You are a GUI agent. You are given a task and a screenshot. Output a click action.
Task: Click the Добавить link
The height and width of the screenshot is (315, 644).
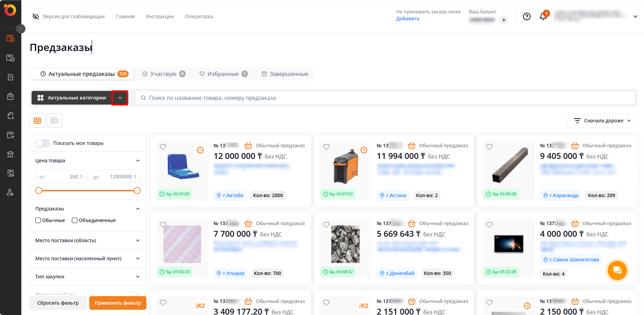[408, 19]
